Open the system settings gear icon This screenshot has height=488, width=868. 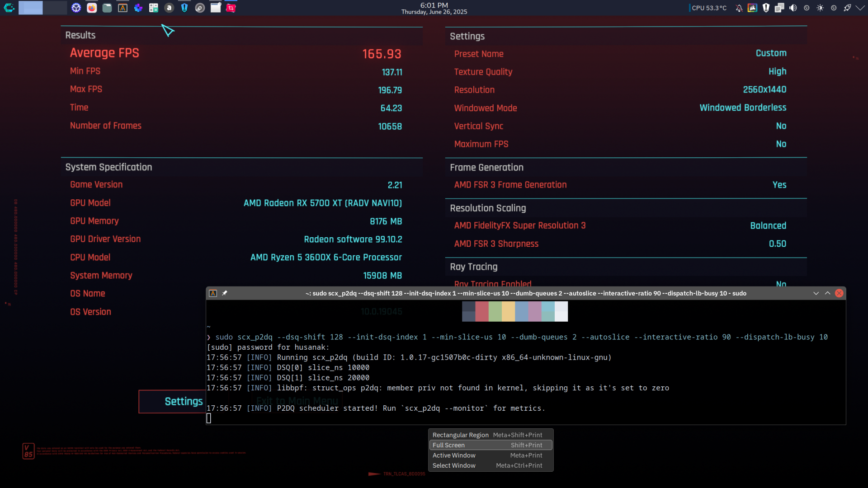point(76,8)
